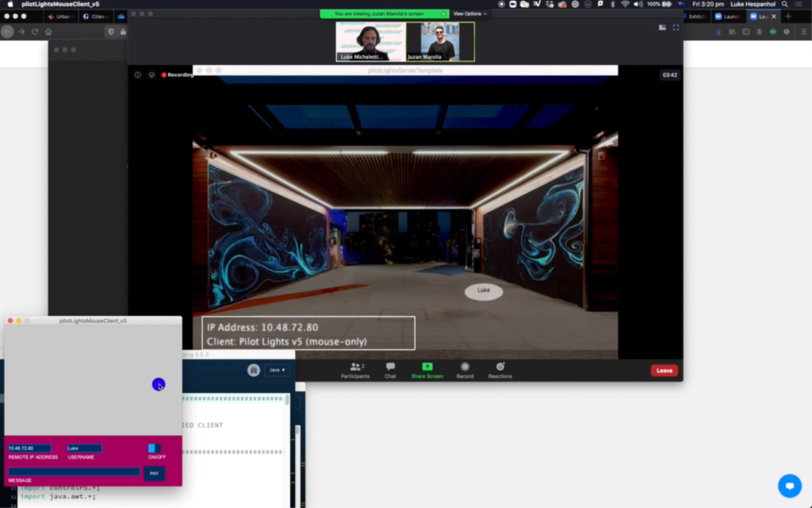Open Firefox downloads panel
Viewport: 812px width, 508px height.
pos(718,32)
